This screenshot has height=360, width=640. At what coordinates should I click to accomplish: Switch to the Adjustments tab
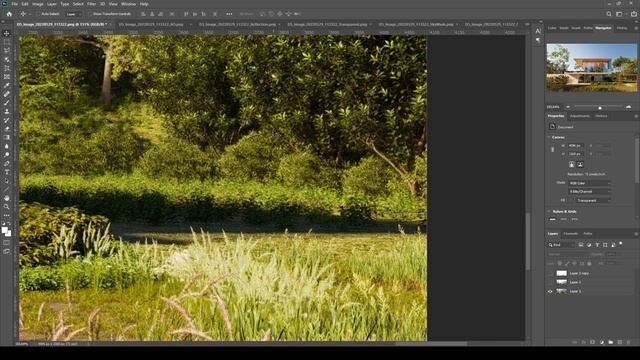(580, 116)
